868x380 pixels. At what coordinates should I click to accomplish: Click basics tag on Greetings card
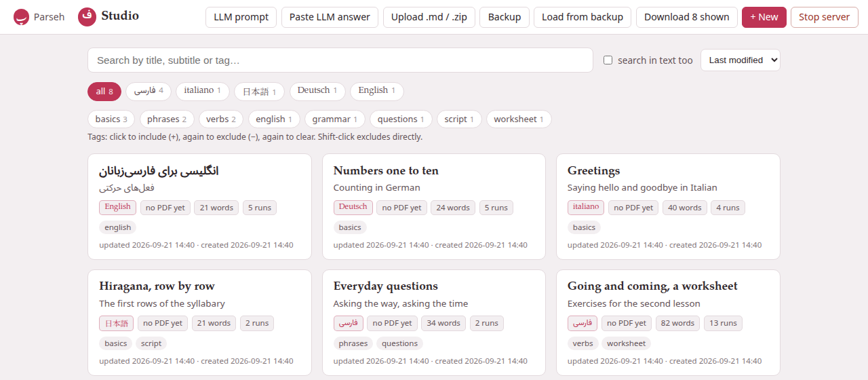584,227
